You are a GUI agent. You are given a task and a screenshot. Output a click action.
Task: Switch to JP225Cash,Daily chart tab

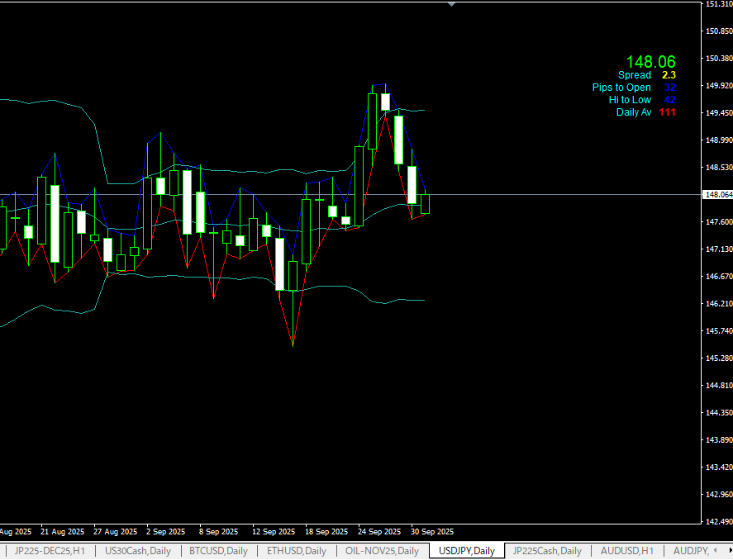coord(547,551)
